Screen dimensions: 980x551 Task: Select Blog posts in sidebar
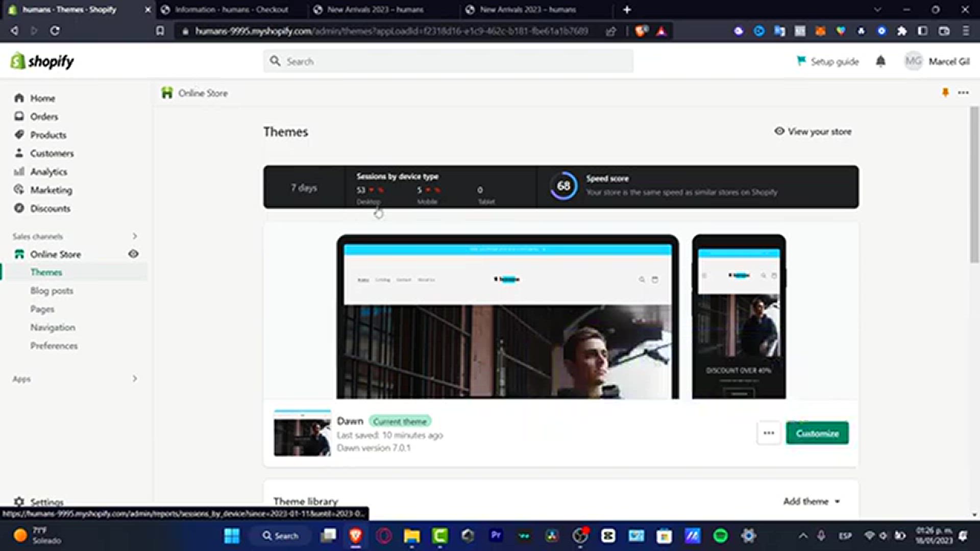click(x=52, y=290)
